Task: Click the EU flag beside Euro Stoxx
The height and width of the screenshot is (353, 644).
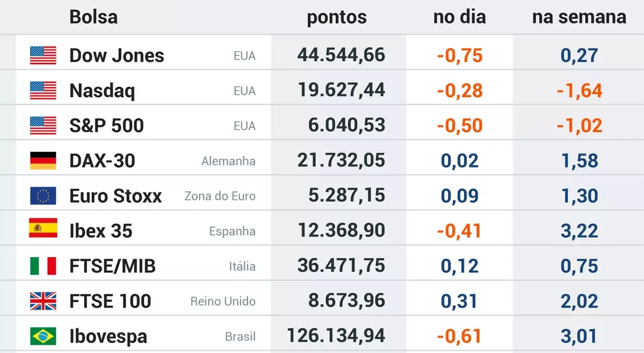Action: click(x=43, y=195)
